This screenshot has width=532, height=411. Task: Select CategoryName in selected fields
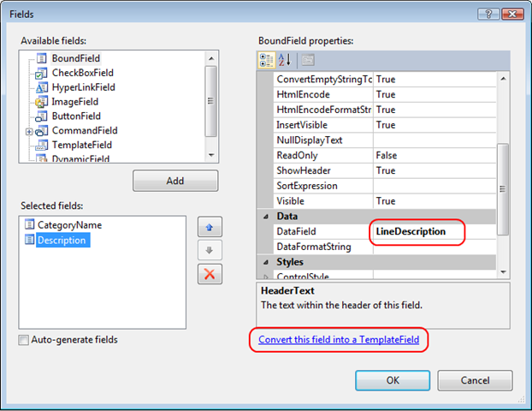[68, 225]
